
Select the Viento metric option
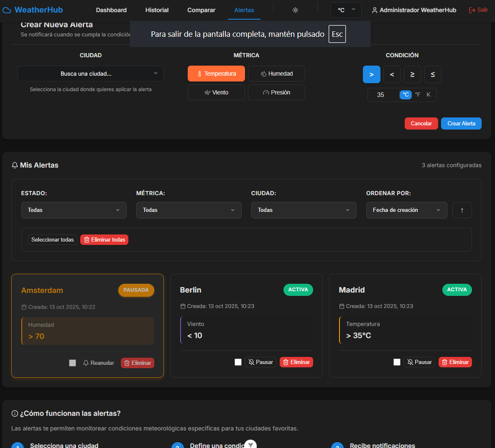(x=216, y=92)
